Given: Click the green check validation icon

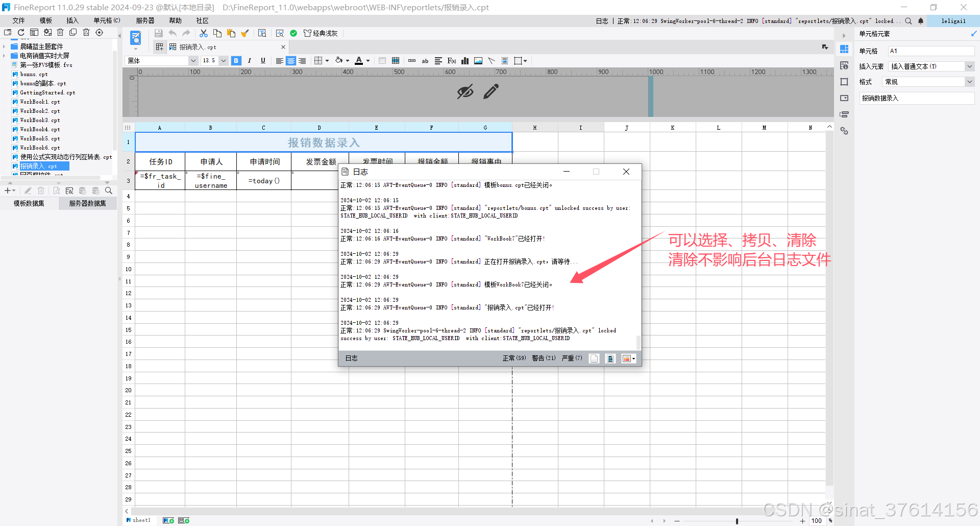Looking at the screenshot, I should click(293, 33).
